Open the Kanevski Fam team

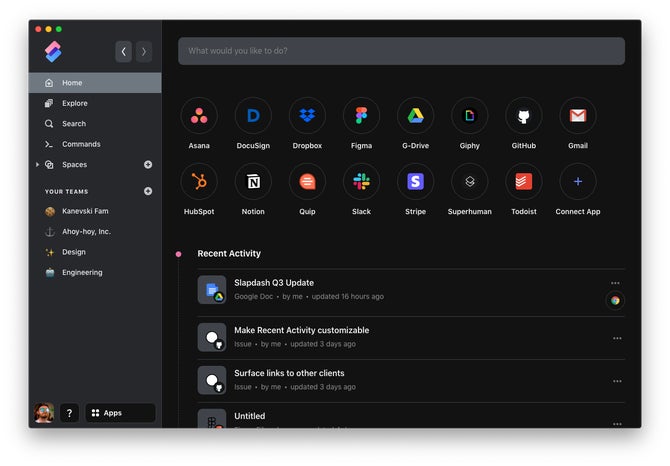95,211
